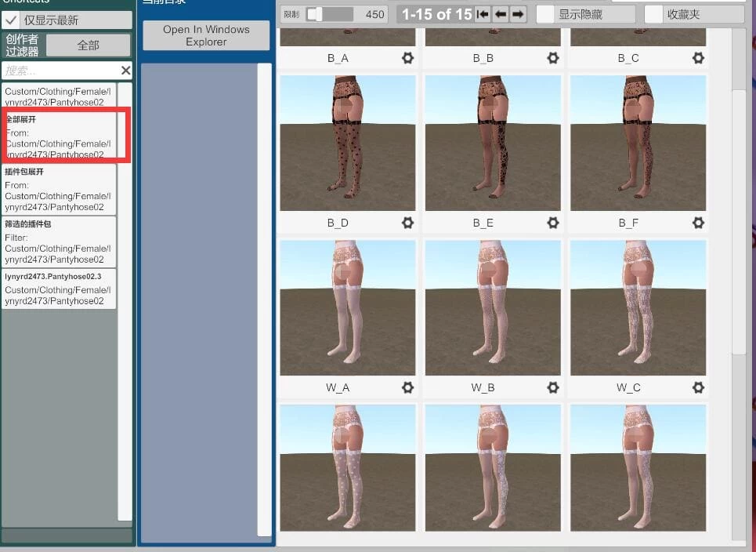Enable the 显示隐藏 checkbox
This screenshot has height=552, width=756.
tap(544, 13)
